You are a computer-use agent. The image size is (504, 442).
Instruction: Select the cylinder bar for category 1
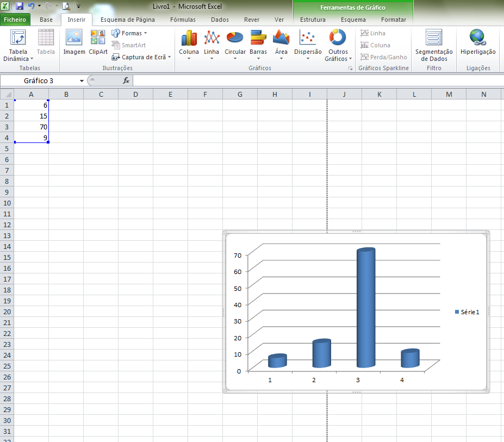pyautogui.click(x=277, y=360)
